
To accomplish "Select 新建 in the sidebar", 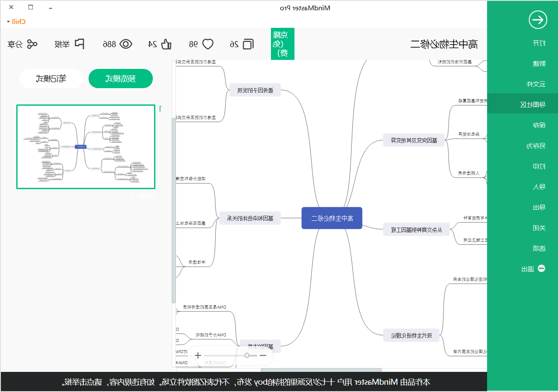I will coord(539,64).
